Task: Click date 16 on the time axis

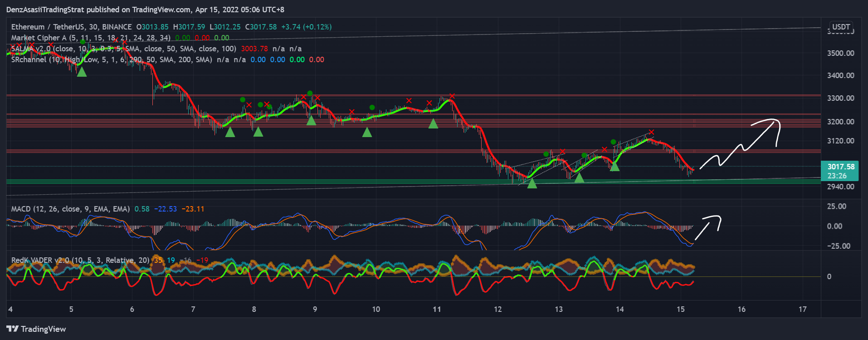Action: click(741, 309)
